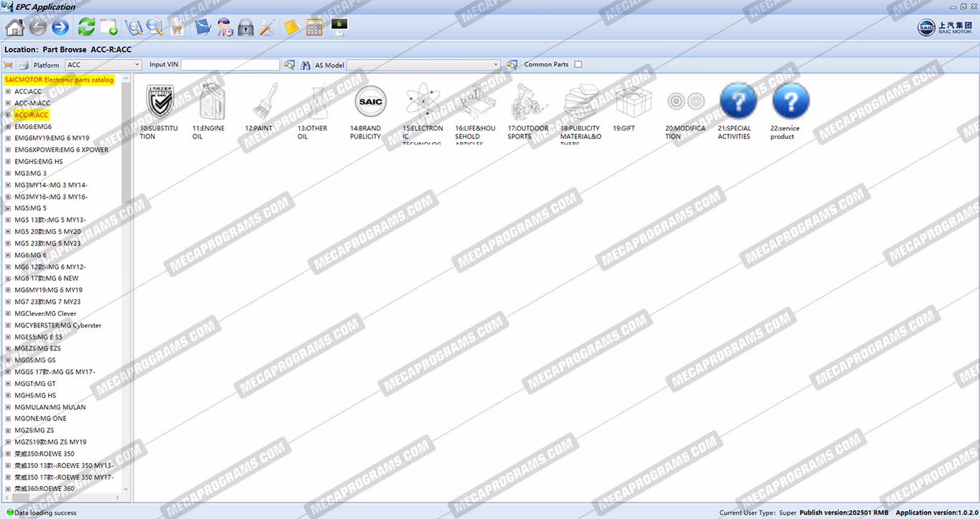Click the binoculars icon
Image resolution: width=980 pixels, height=519 pixels.
(x=306, y=65)
